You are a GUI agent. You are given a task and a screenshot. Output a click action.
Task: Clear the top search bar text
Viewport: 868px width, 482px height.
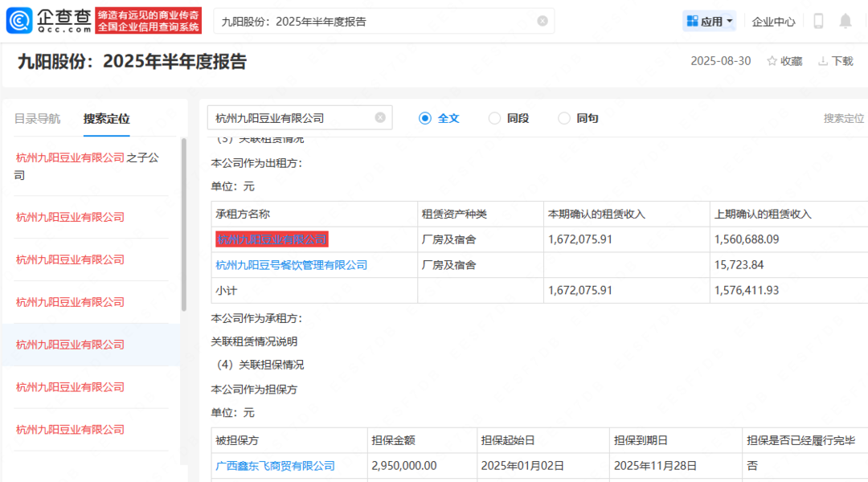542,21
